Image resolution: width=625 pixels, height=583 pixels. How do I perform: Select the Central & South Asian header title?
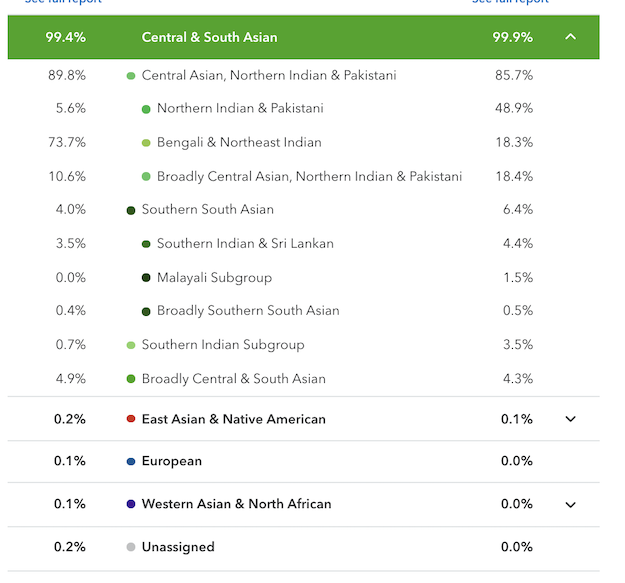coord(210,37)
